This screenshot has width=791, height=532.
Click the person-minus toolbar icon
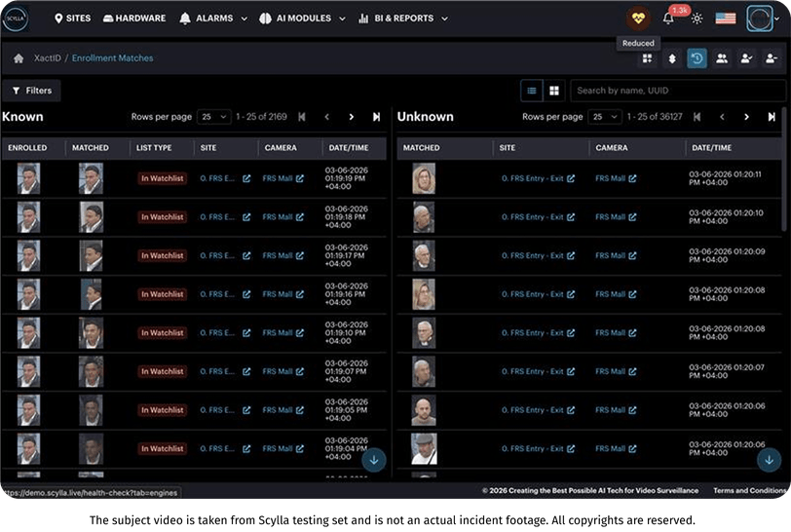(772, 58)
